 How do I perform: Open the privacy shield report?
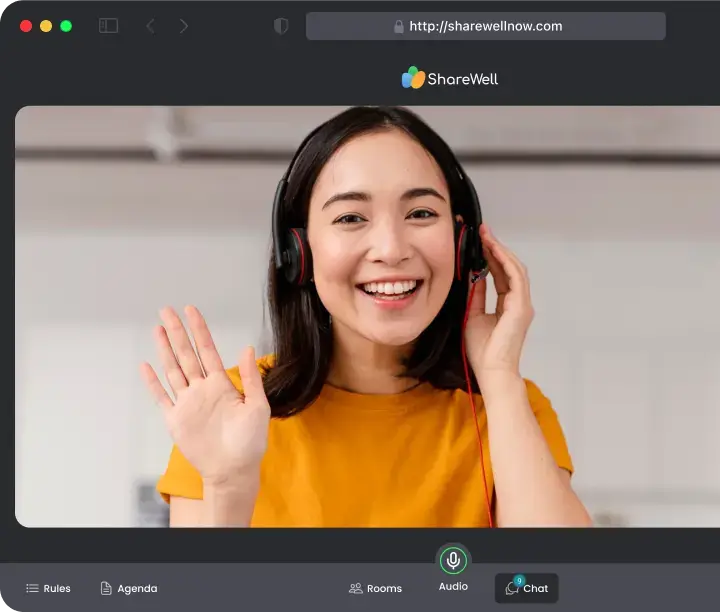[x=281, y=26]
